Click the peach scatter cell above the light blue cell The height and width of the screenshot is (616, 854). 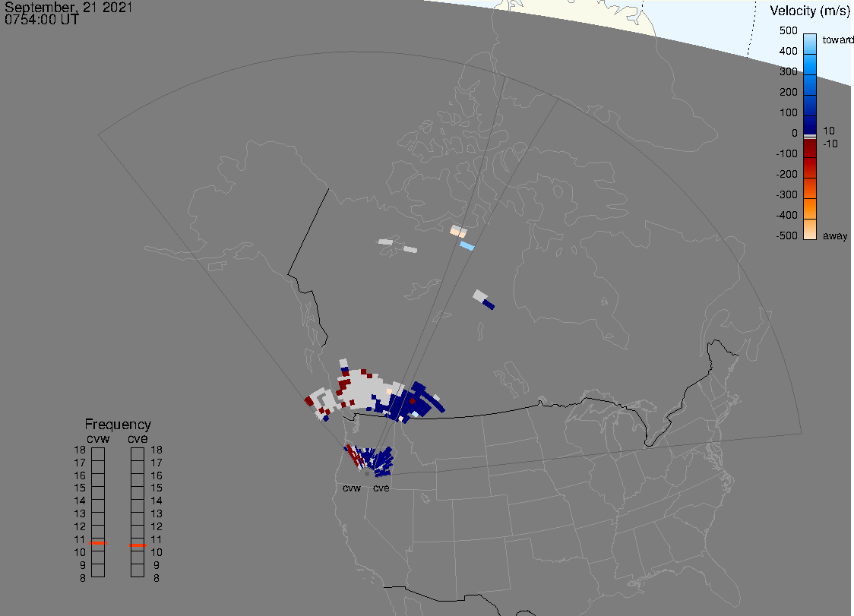click(458, 232)
